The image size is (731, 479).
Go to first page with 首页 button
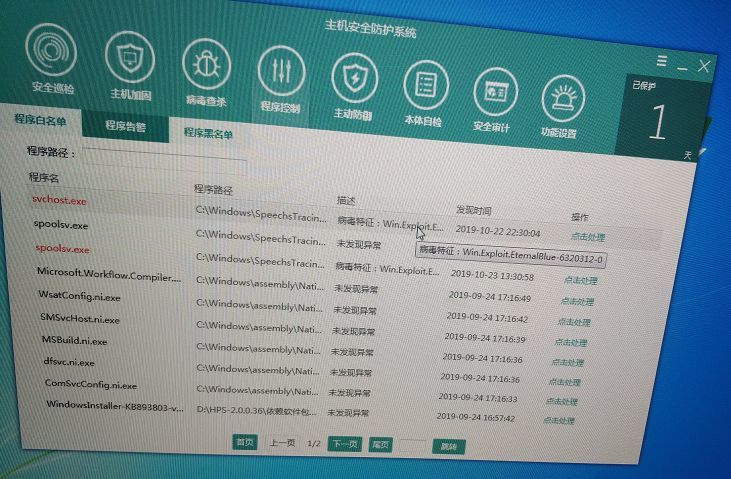coord(245,442)
